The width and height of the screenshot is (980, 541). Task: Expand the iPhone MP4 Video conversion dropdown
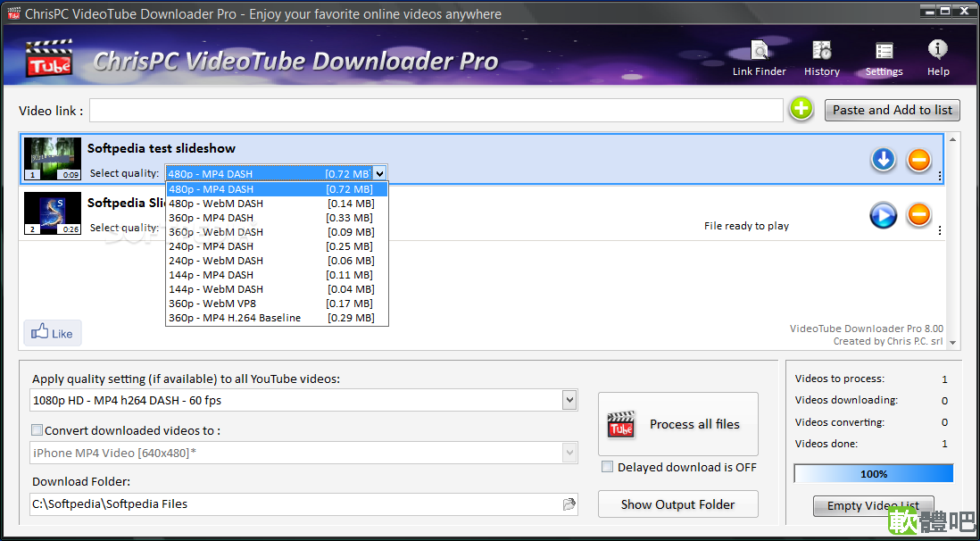pyautogui.click(x=569, y=453)
